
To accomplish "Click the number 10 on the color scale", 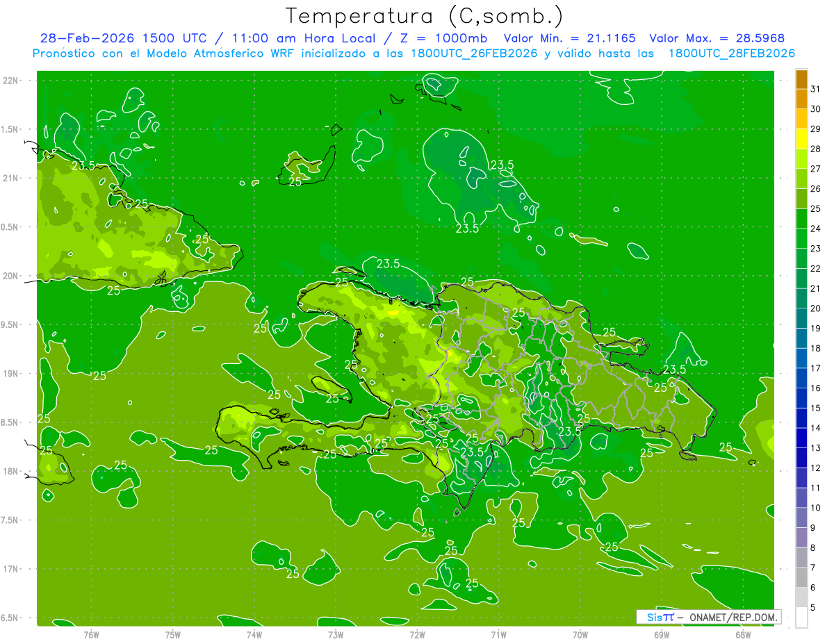I will click(x=816, y=508).
